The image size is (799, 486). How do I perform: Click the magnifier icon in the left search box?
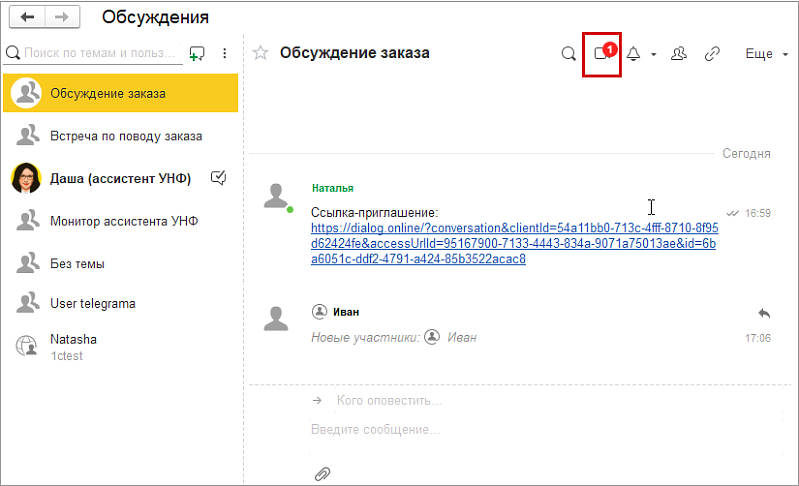coord(13,52)
